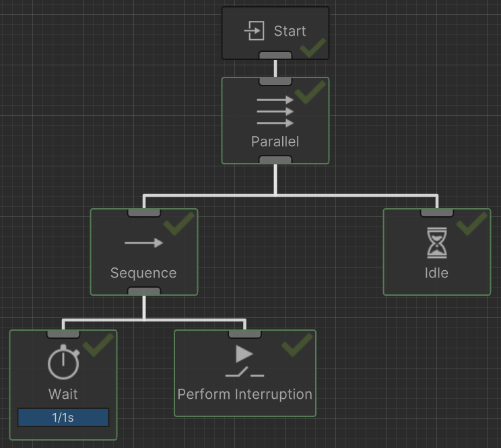Click the Wait node's top input port

pyautogui.click(x=63, y=333)
